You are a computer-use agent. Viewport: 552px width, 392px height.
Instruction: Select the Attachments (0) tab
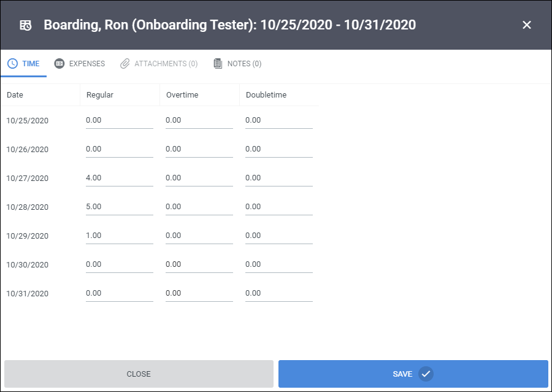(x=159, y=64)
